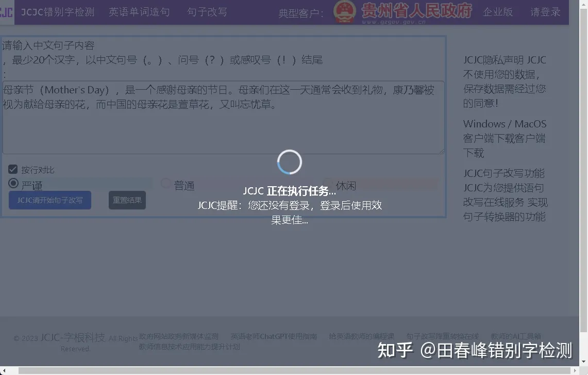This screenshot has height=375, width=588.
Task: Select the 休闲 radio option
Action: point(328,183)
